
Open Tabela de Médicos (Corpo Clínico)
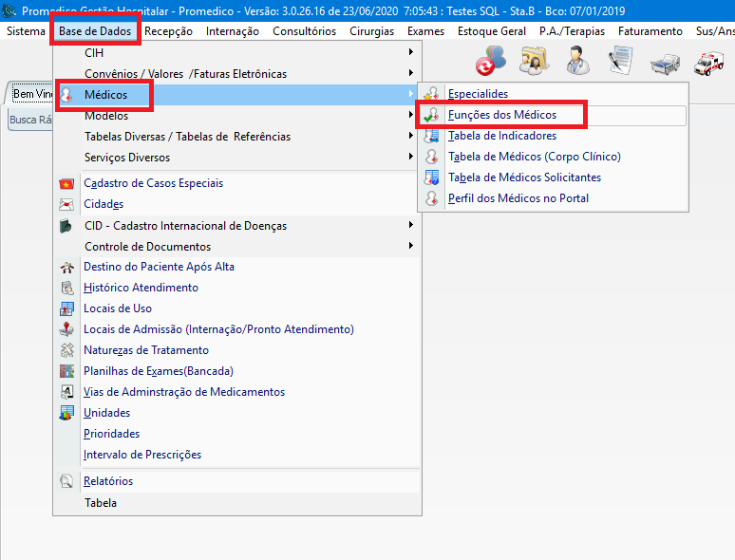coord(553,157)
